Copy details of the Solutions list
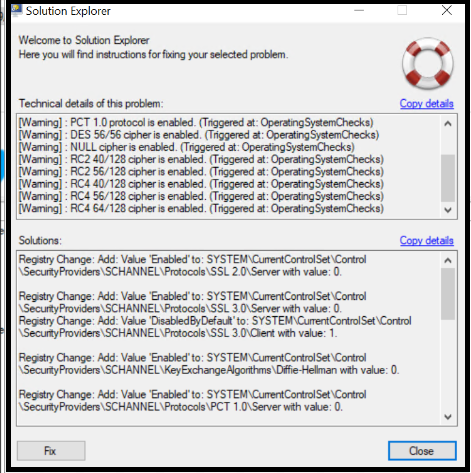Image resolution: width=471 pixels, height=473 pixels. coord(426,240)
